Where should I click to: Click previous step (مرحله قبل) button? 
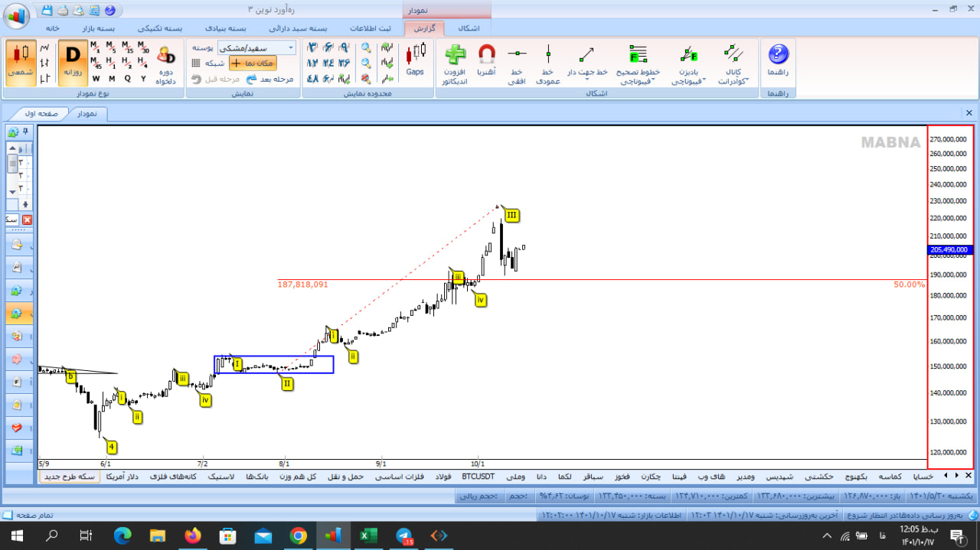click(x=215, y=79)
